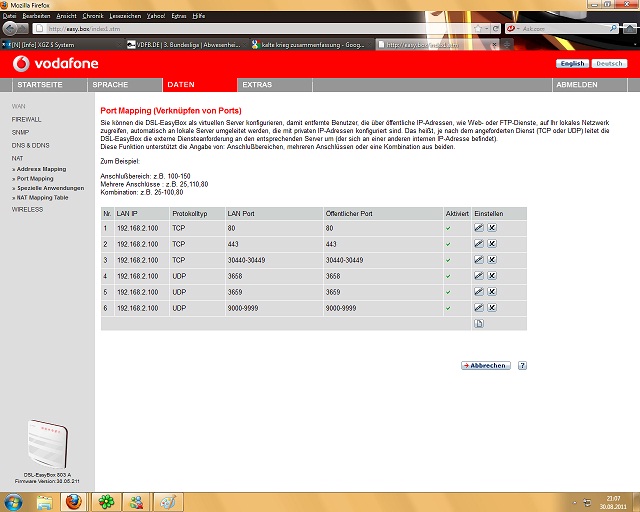The height and width of the screenshot is (512, 640).
Task: Open Firefox from the Windows taskbar
Action: coord(73,501)
